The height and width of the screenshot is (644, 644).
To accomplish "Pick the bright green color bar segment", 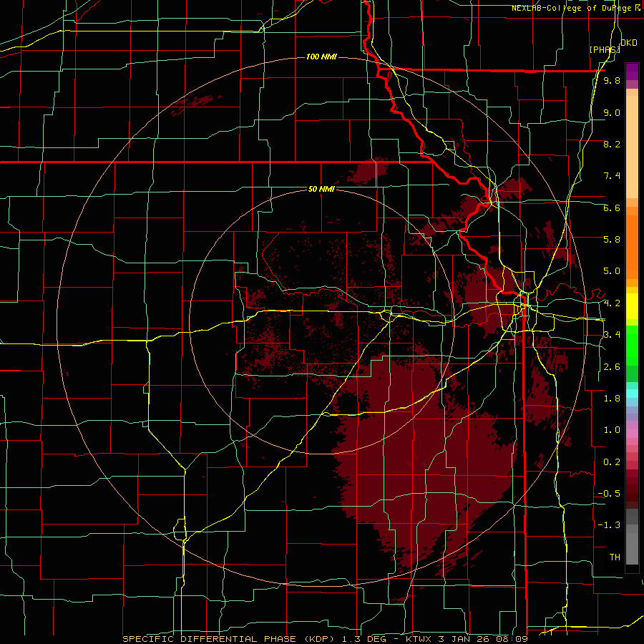I will click(x=632, y=346).
